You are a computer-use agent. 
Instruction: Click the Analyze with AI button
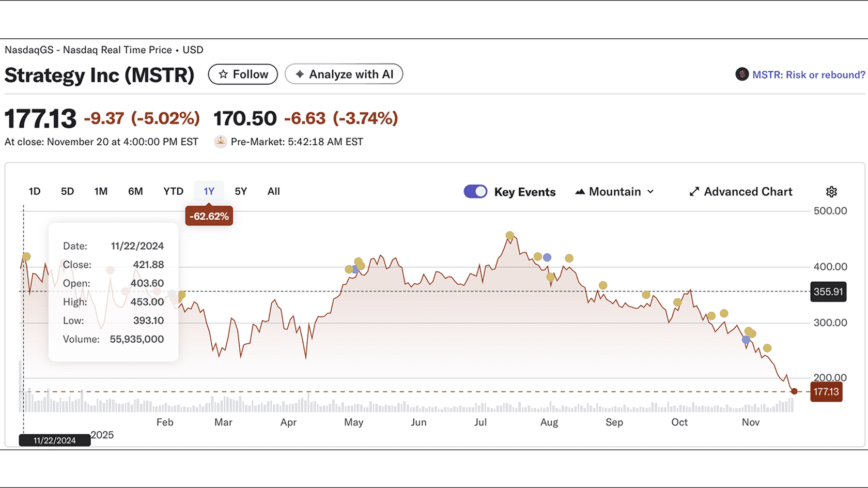(344, 74)
